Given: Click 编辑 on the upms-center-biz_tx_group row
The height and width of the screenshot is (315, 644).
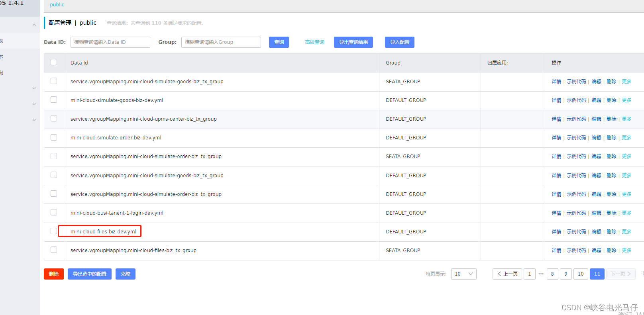Looking at the screenshot, I should pos(597,119).
